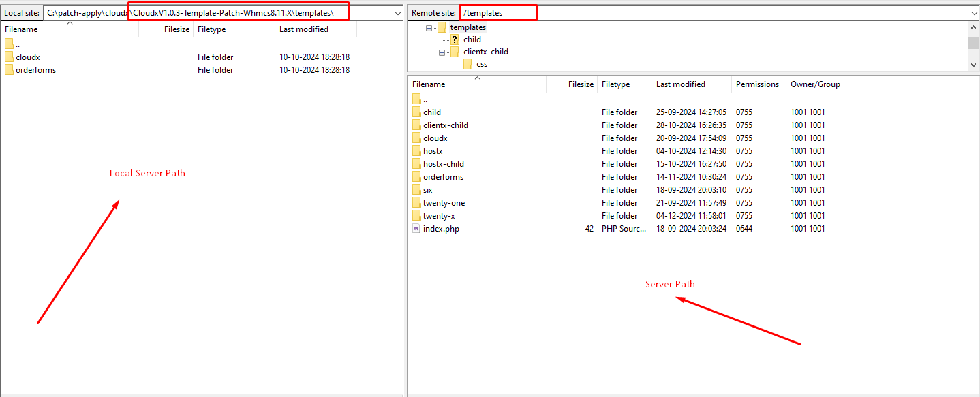Sort remote list by Permissions column

[756, 84]
